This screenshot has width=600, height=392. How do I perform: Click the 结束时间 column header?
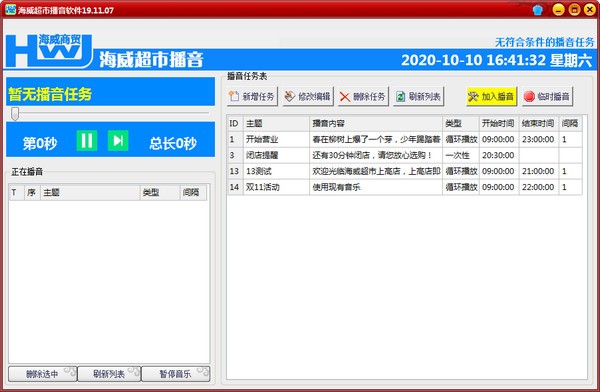click(x=538, y=123)
